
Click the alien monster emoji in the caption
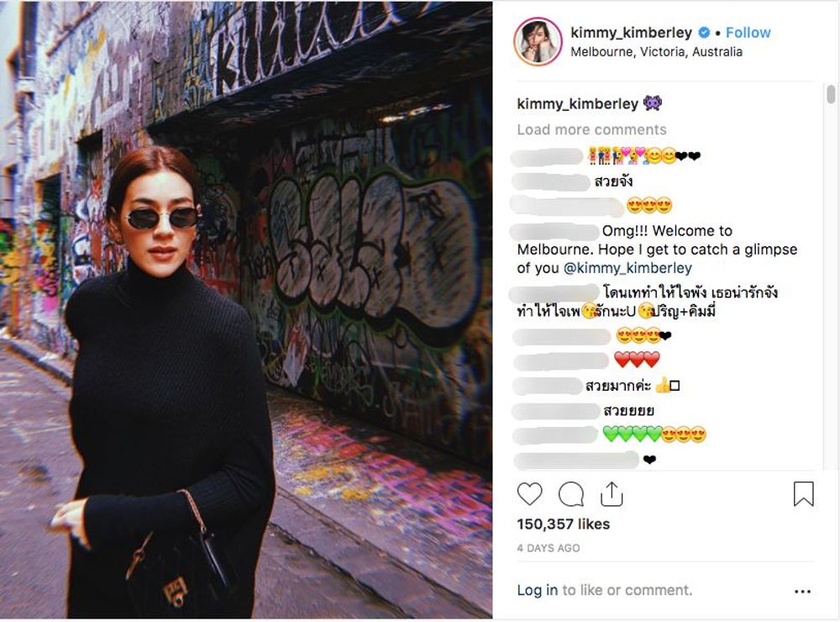click(653, 103)
